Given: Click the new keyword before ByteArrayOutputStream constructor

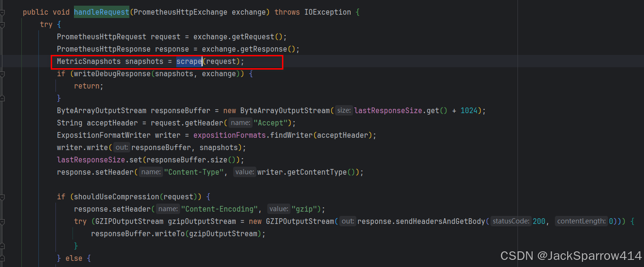Looking at the screenshot, I should tap(230, 111).
